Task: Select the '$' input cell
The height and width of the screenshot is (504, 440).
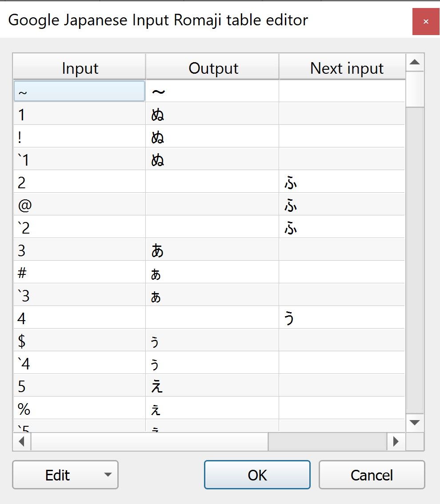Action: click(x=80, y=340)
